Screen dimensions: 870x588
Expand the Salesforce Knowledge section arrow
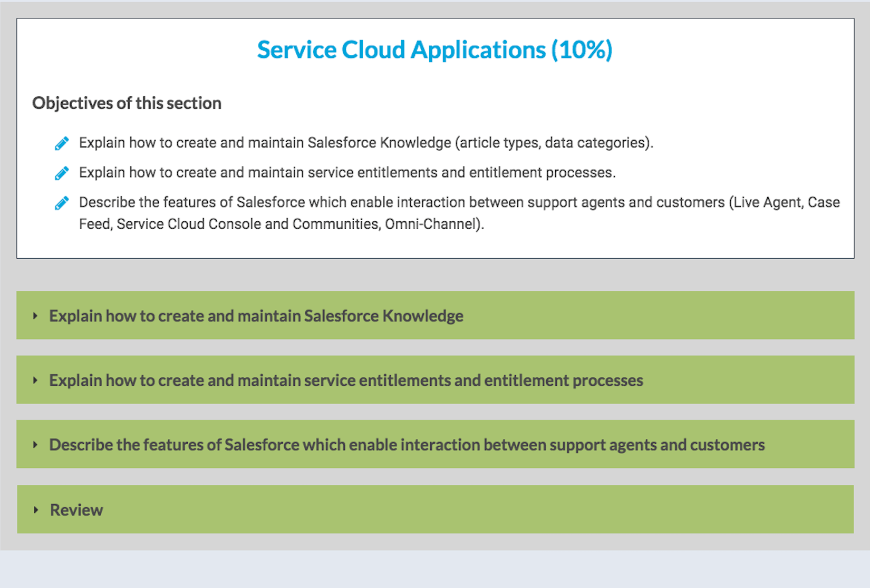[35, 316]
